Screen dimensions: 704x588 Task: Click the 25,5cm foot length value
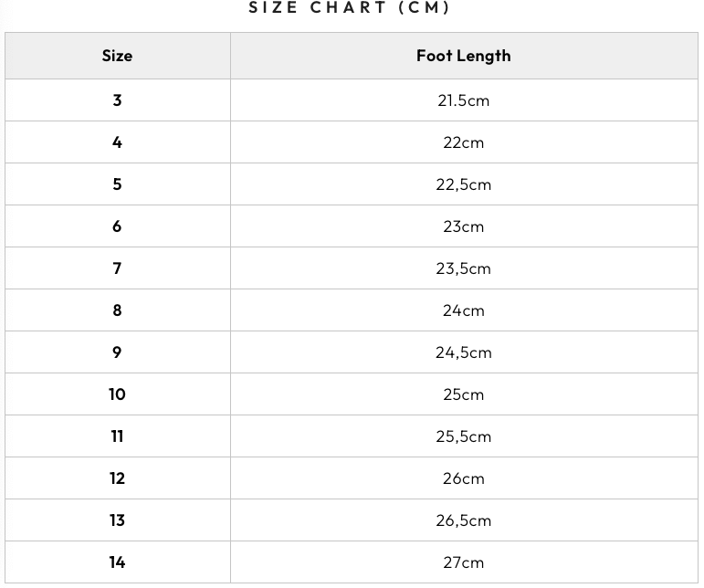pyautogui.click(x=464, y=436)
